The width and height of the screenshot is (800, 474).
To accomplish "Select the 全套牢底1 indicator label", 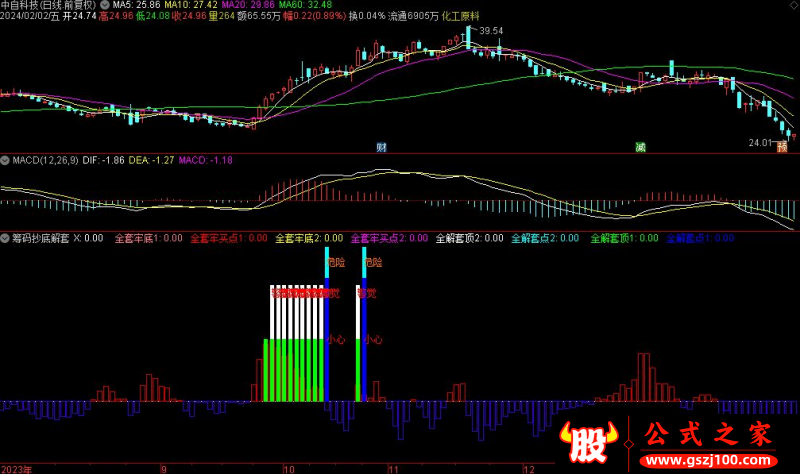I will pyautogui.click(x=148, y=239).
